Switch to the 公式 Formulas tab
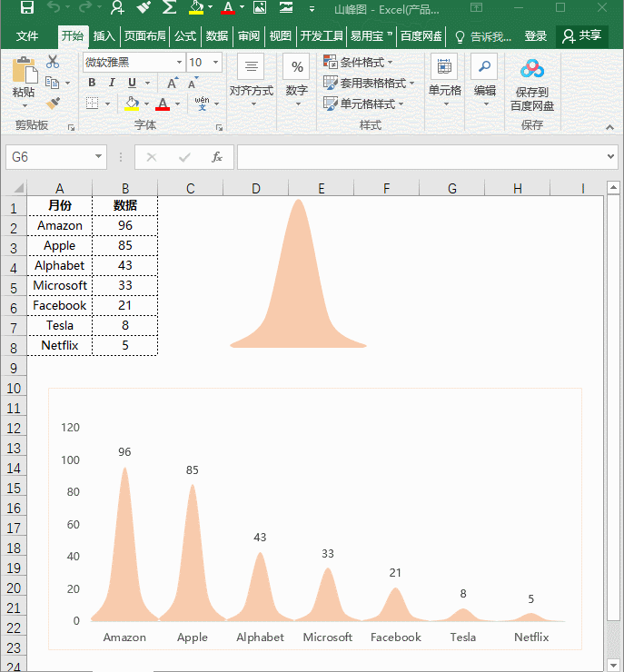The width and height of the screenshot is (624, 672). [185, 36]
